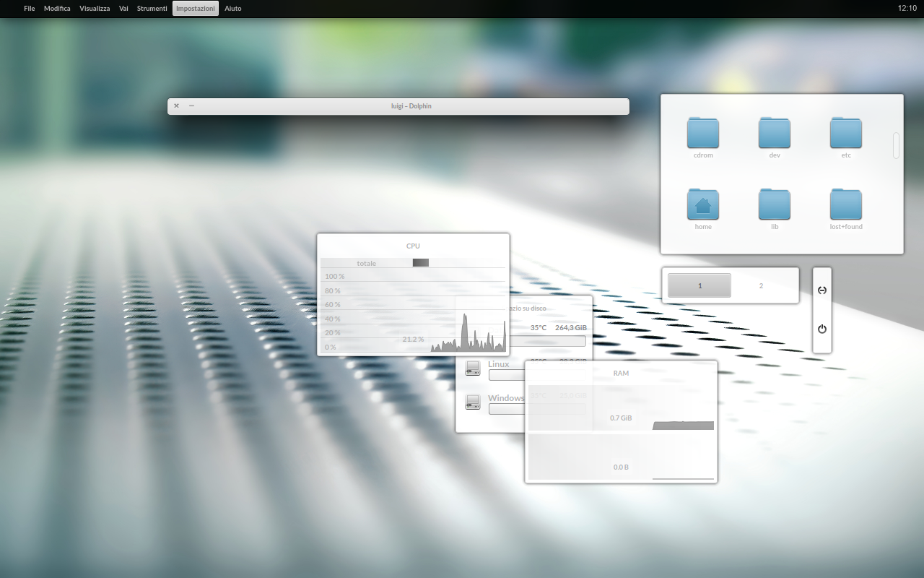Open the lost+found folder icon
This screenshot has height=578, width=924.
point(846,204)
